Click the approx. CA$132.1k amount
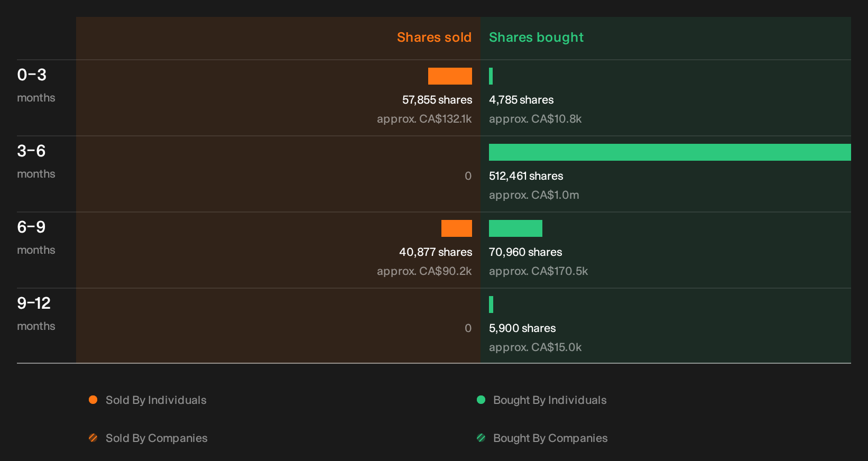Screen dimensions: 868x461 pos(424,119)
